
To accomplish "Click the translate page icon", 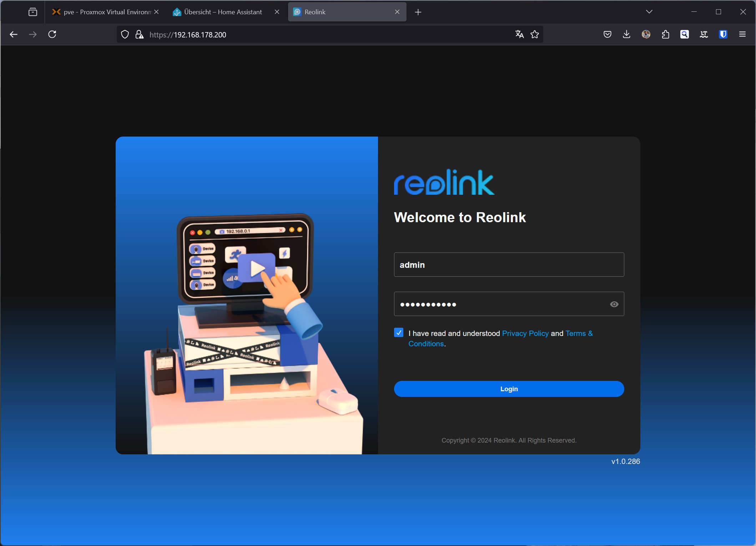I will [x=519, y=34].
